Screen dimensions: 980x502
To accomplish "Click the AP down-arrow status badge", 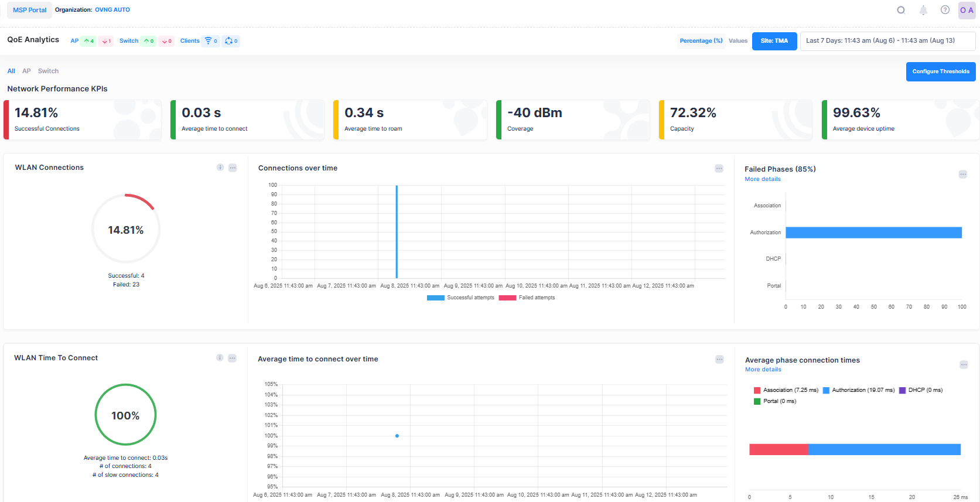I will pos(106,41).
